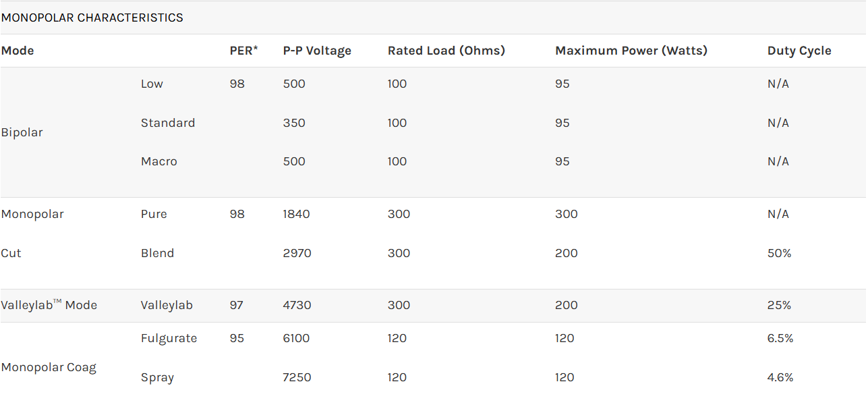Viewport: 868px width, 413px height.
Task: Click the 6.5% duty cycle value
Action: tap(780, 338)
